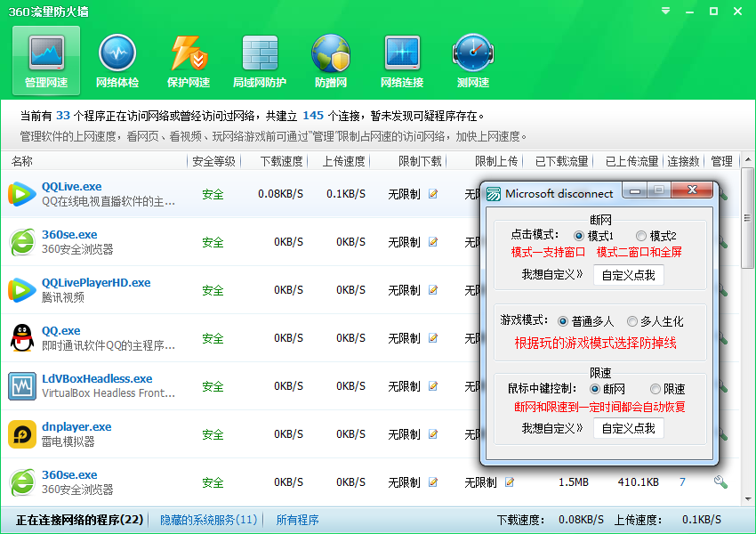Click the program list scrollbar down arrow

pos(748,498)
